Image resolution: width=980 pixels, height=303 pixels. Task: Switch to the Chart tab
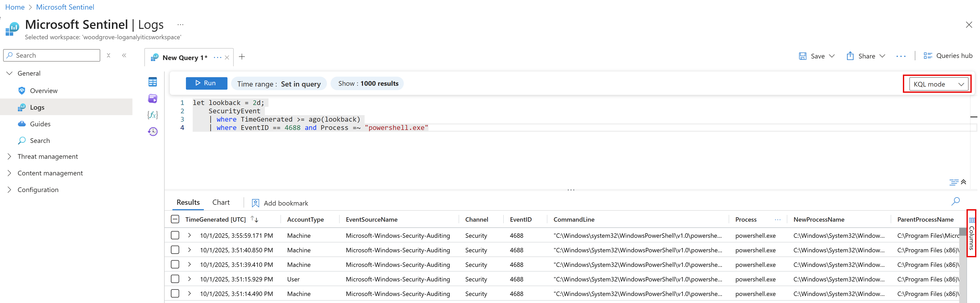click(x=221, y=202)
